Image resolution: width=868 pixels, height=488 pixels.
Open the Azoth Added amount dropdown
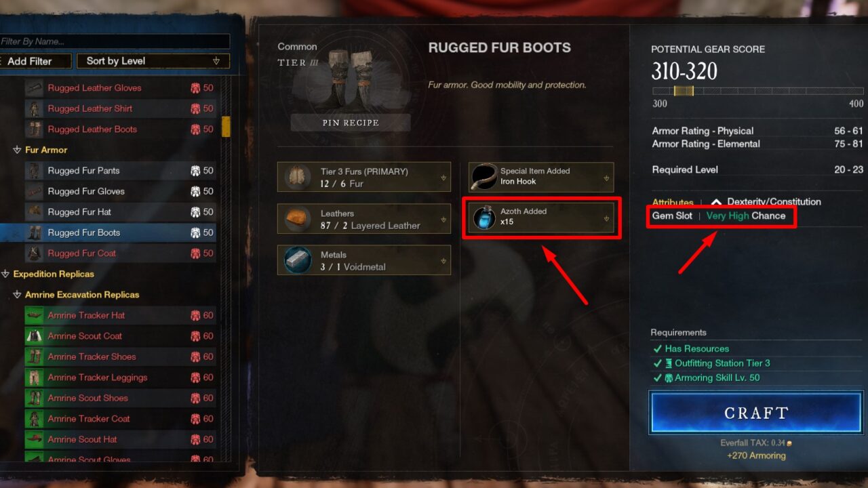606,219
